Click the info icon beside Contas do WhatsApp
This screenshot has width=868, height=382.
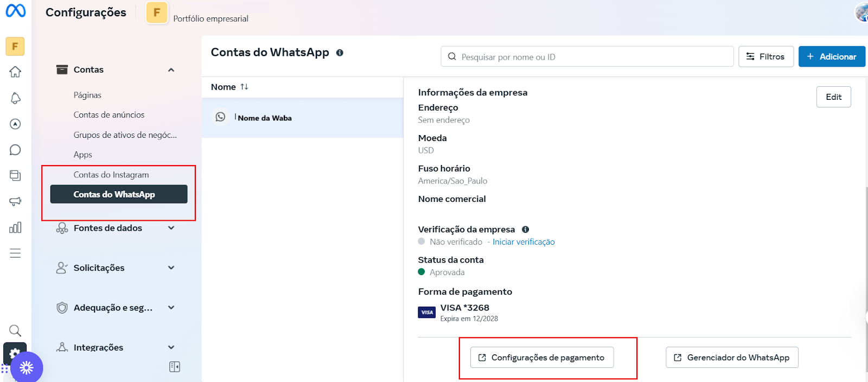[x=340, y=53]
